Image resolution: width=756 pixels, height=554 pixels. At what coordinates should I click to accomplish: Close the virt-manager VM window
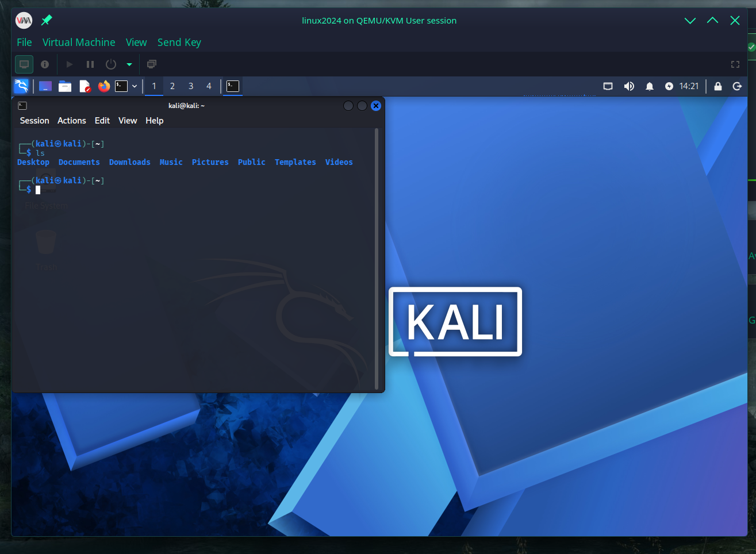[x=735, y=21]
